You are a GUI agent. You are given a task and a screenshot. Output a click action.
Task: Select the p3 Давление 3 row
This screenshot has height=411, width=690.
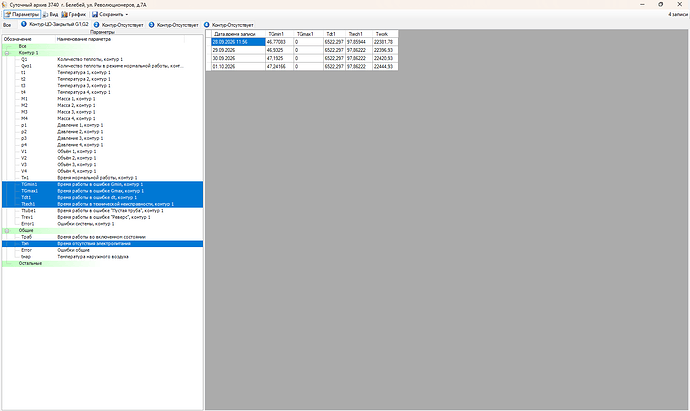click(x=102, y=139)
